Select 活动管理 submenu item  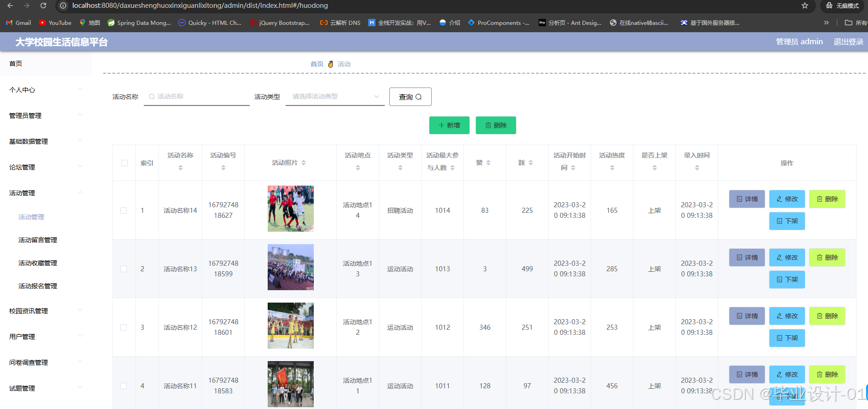(x=46, y=217)
